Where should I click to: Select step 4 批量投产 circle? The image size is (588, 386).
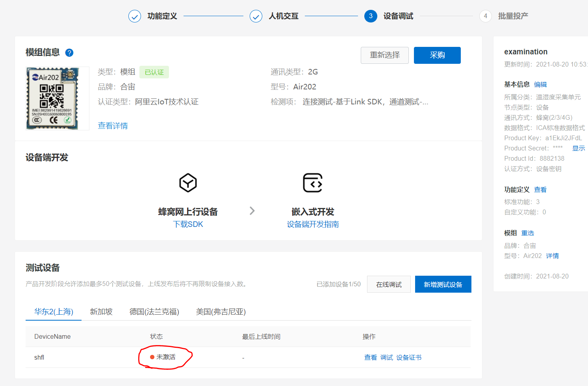[485, 16]
